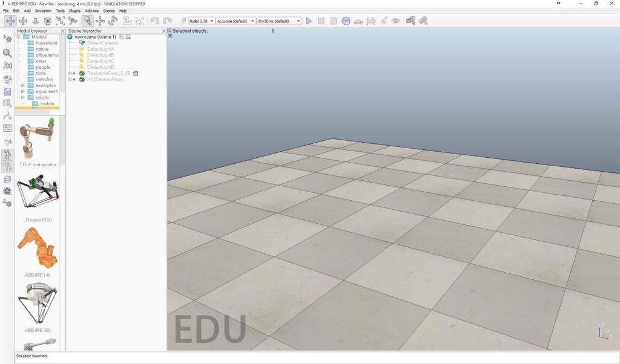Image resolution: width=620 pixels, height=364 pixels.
Task: Expand the XYZCameraProxy tree node
Action: [x=70, y=79]
